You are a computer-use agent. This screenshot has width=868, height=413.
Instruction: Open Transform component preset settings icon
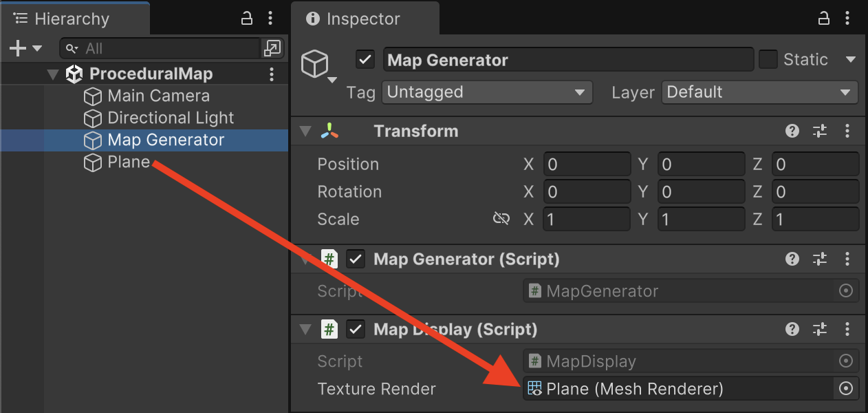click(820, 131)
